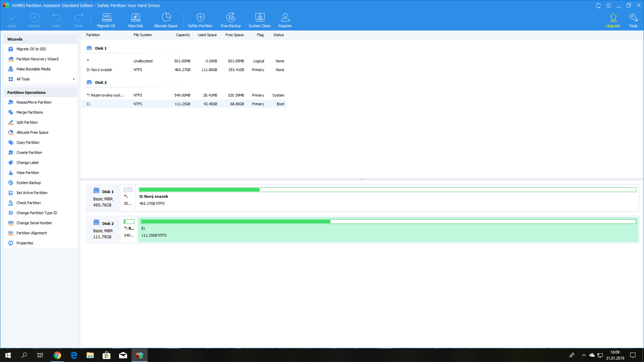Screen dimensions: 644x362
Task: Click the Register toolbar icon
Action: click(285, 20)
